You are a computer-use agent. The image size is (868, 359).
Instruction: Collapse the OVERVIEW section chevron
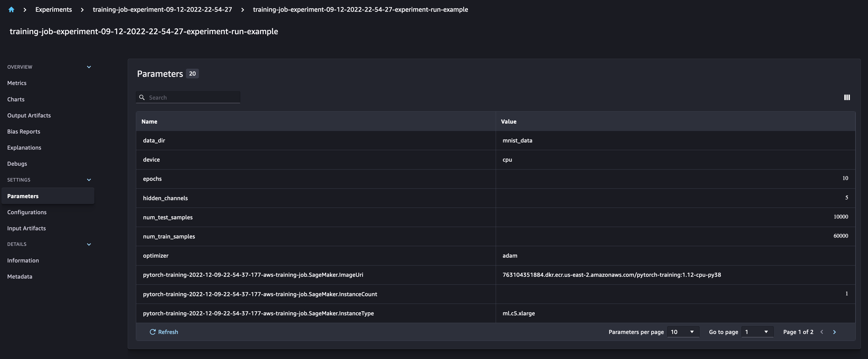pyautogui.click(x=89, y=67)
